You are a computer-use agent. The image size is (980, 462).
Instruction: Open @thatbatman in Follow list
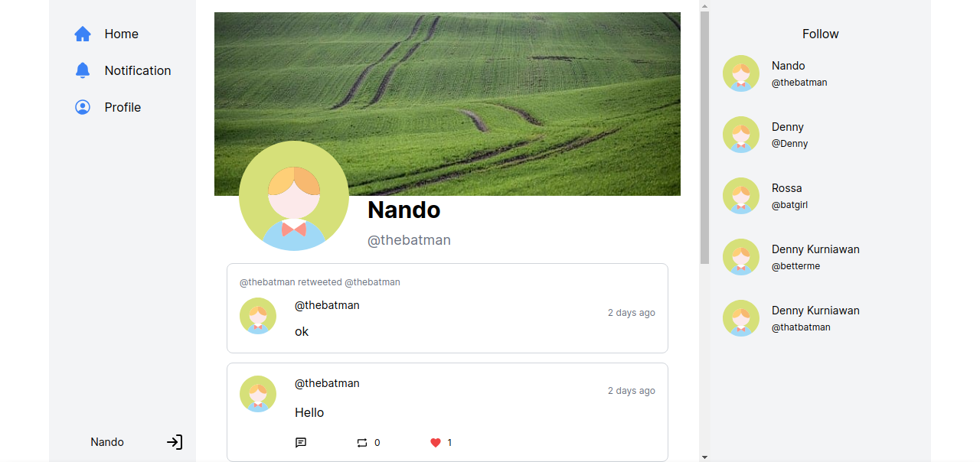point(801,327)
